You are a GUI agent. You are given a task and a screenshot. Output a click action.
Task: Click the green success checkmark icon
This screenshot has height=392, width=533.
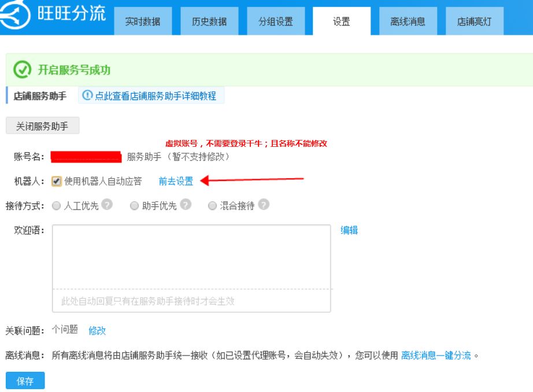[23, 69]
